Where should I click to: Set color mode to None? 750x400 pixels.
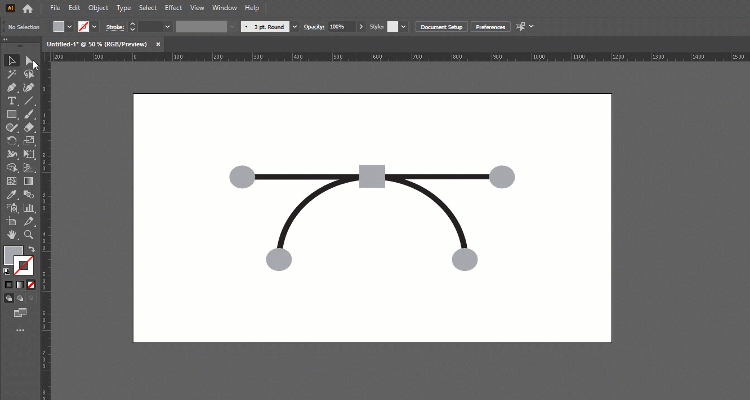pyautogui.click(x=32, y=284)
